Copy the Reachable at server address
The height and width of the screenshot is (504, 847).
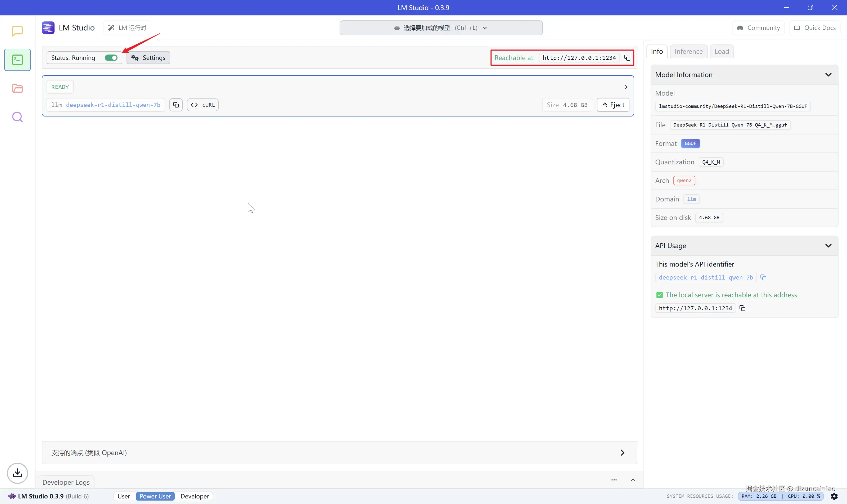point(627,58)
